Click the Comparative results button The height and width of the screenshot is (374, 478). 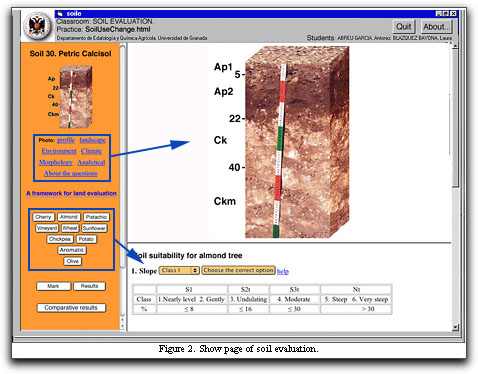(x=71, y=308)
